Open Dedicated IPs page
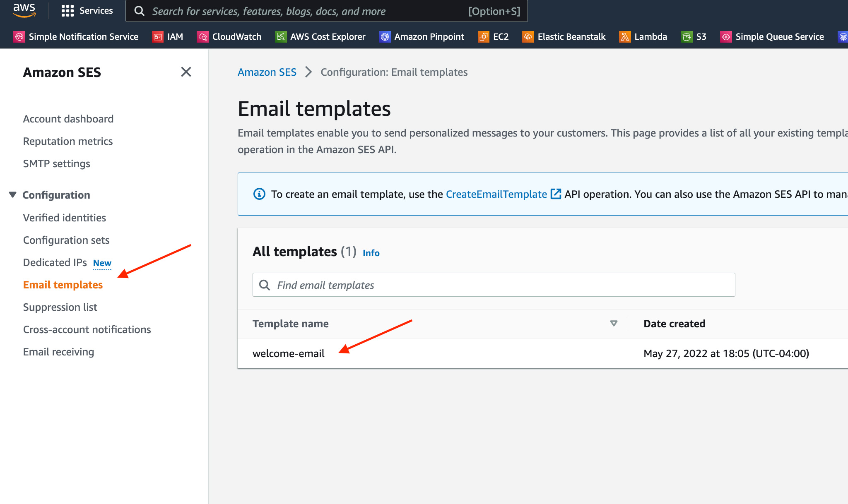 pos(55,262)
